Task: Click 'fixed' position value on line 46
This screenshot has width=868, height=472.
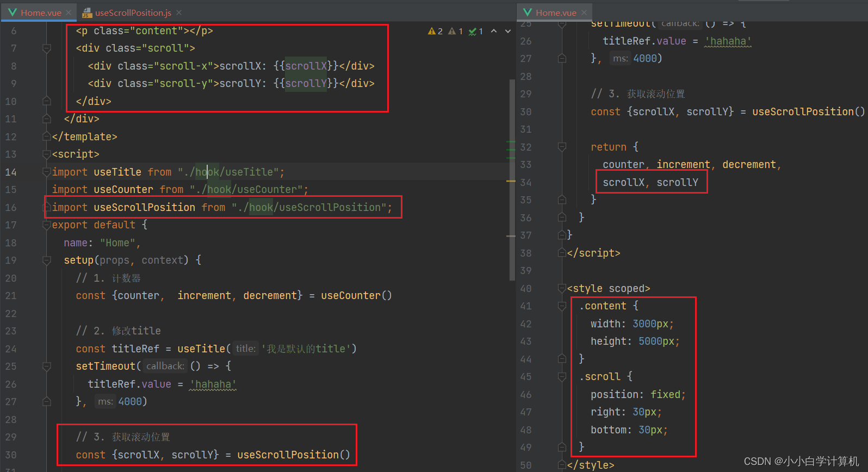Action: coord(665,395)
